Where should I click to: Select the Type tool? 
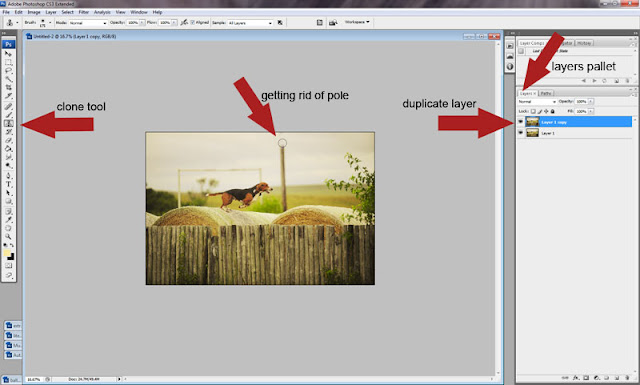tap(8, 184)
